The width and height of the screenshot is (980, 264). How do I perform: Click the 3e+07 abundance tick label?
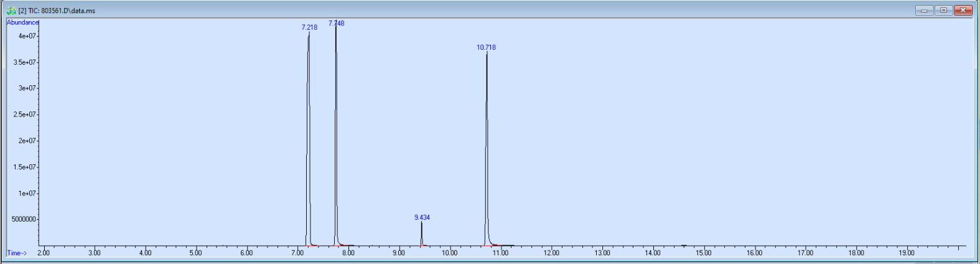pos(27,88)
